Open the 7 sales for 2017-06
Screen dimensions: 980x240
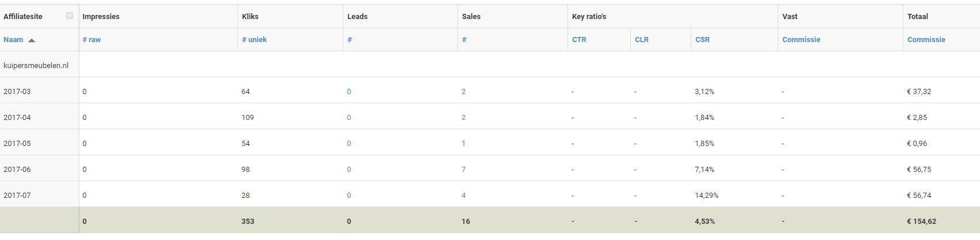pyautogui.click(x=464, y=170)
